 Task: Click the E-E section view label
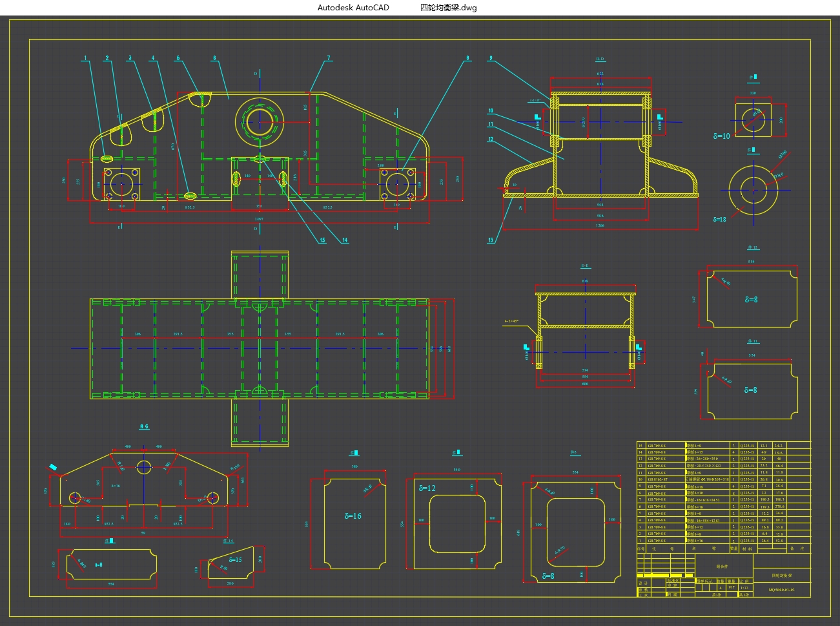(585, 266)
